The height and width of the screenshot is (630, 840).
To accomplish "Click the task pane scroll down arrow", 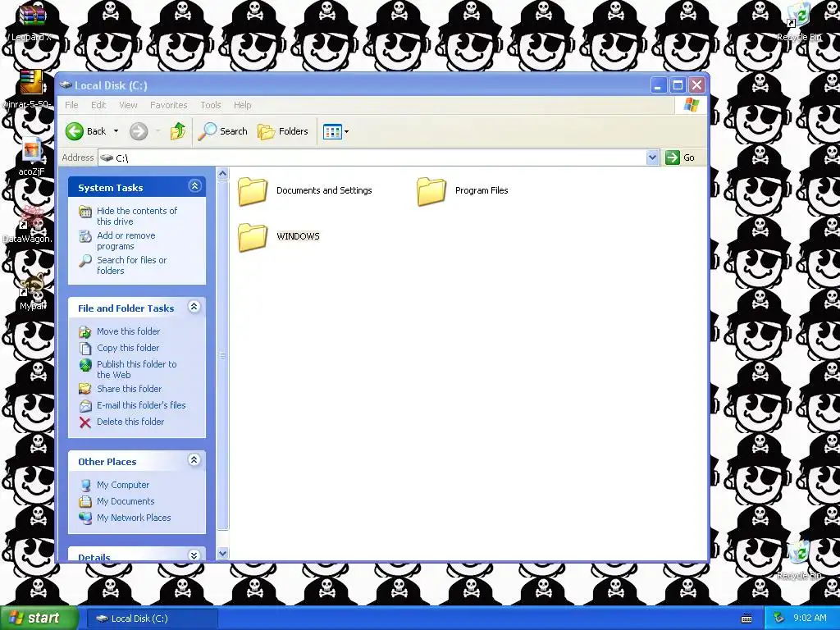I will (x=223, y=554).
